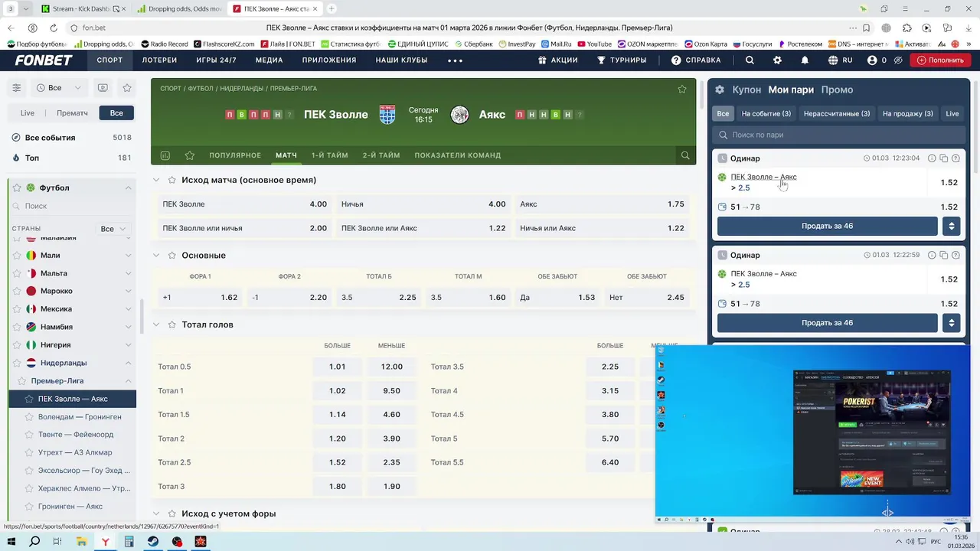This screenshot has height=551, width=980.
Task: Open help for bet placed 12:23:04
Action: tap(955, 158)
